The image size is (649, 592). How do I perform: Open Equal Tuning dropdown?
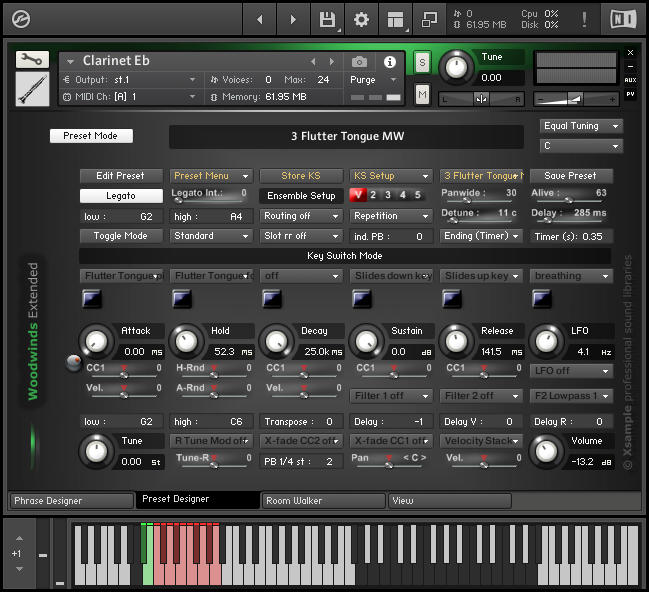tap(581, 126)
